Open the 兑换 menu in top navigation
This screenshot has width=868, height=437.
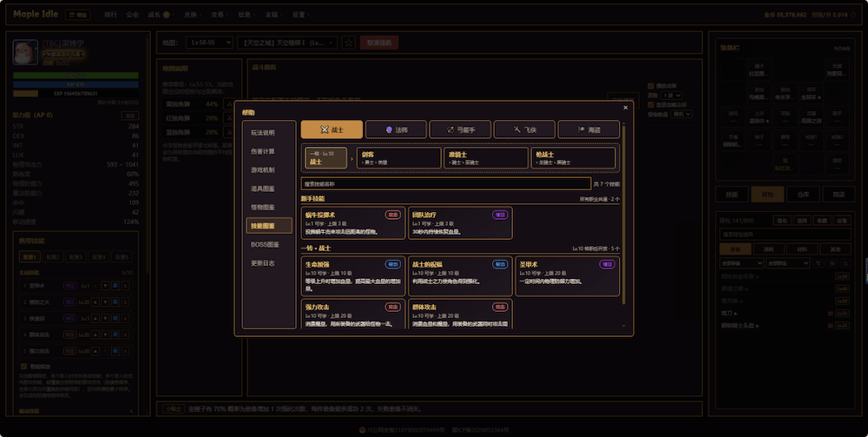click(193, 15)
